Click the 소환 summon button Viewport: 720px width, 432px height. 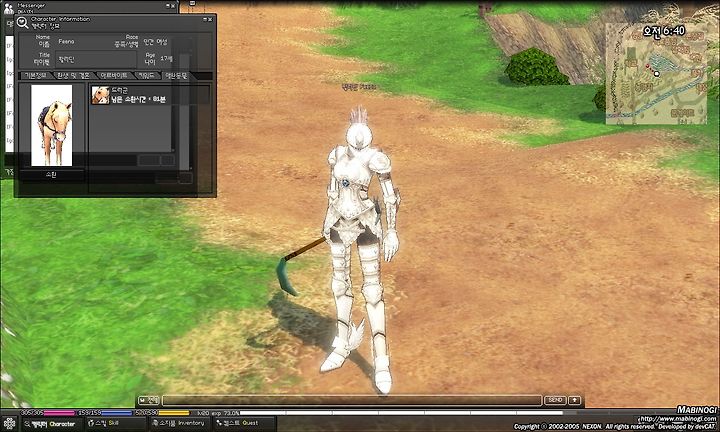click(x=51, y=174)
